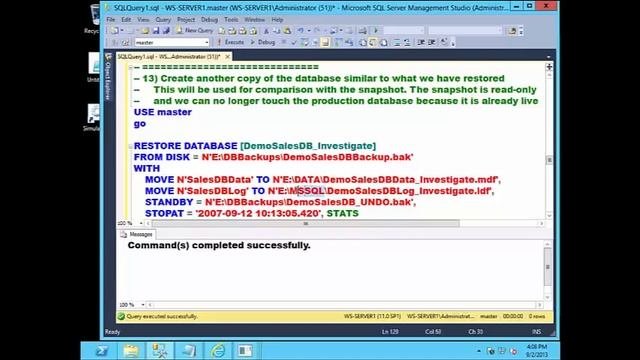Click the Parse checkmark icon
This screenshot has height=360, width=640.
point(293,42)
